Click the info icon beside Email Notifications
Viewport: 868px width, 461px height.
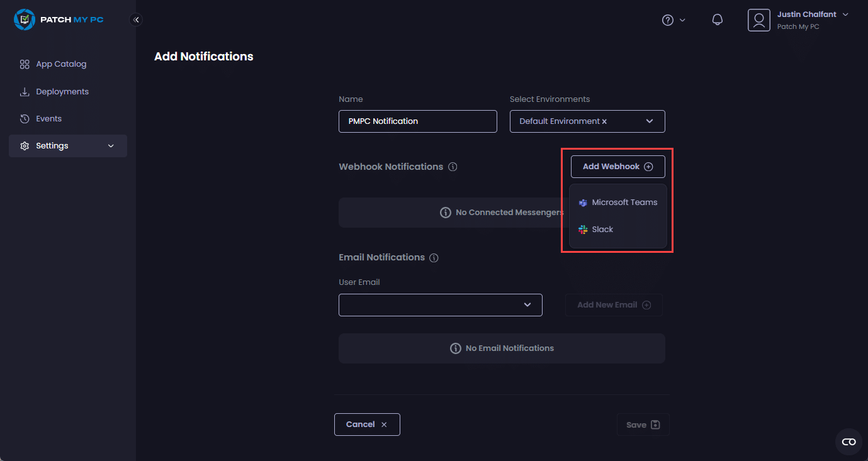tap(434, 258)
